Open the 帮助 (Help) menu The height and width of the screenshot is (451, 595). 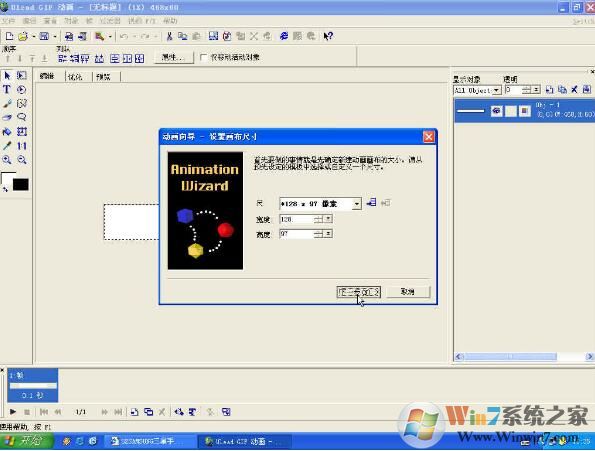pyautogui.click(x=170, y=20)
